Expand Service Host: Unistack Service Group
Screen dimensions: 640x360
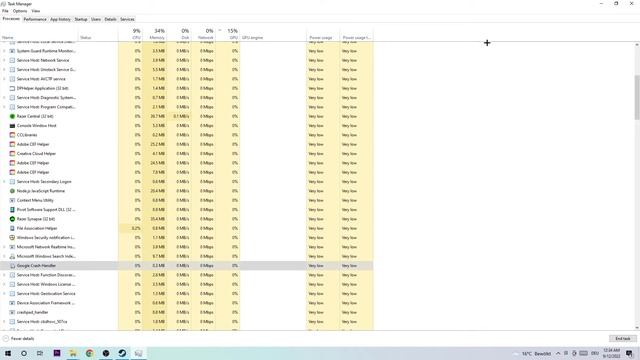4,70
